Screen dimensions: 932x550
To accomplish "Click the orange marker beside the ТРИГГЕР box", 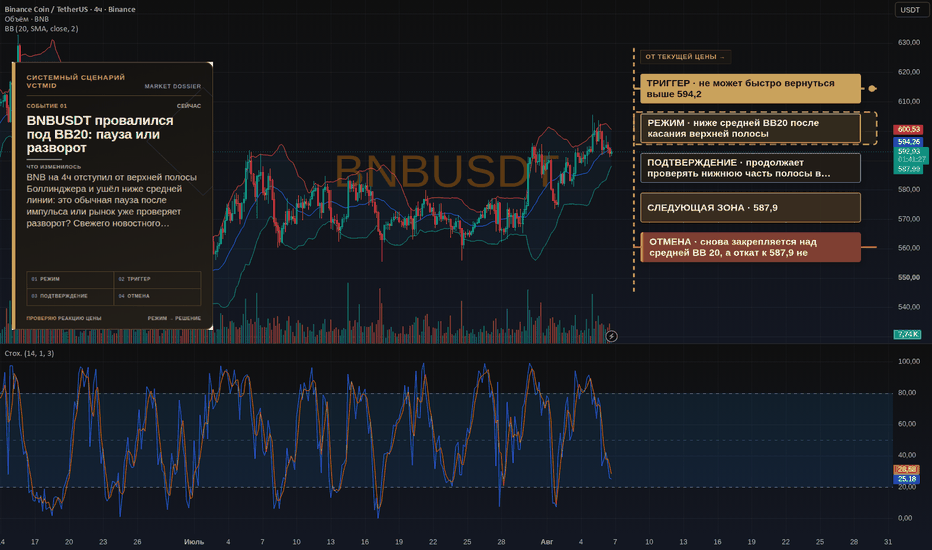I will [x=872, y=89].
